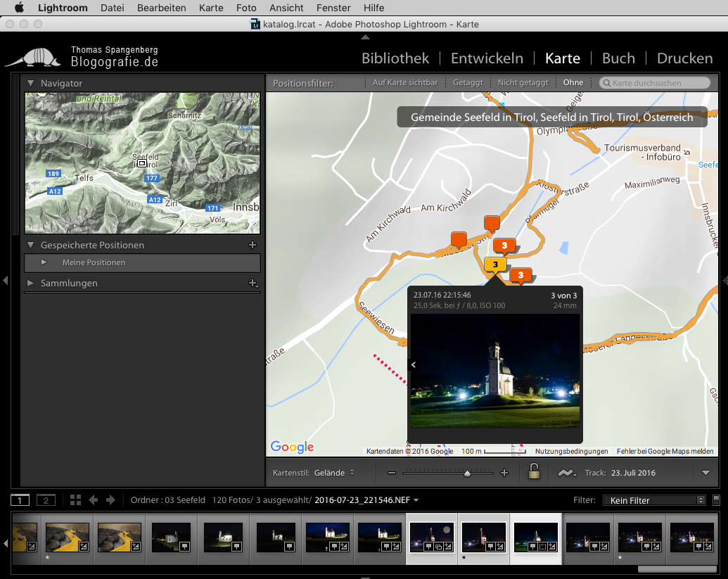
Task: Select the Ohne position filter
Action: [x=573, y=82]
